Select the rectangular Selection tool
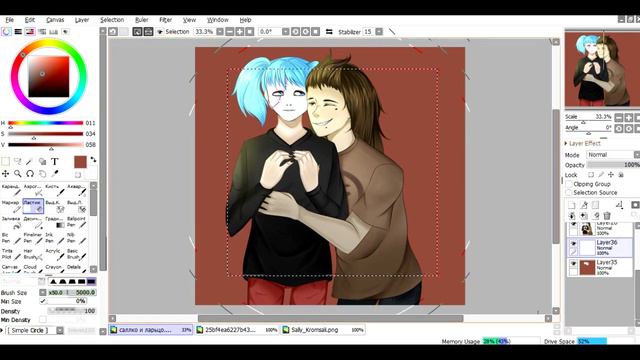 point(6,162)
